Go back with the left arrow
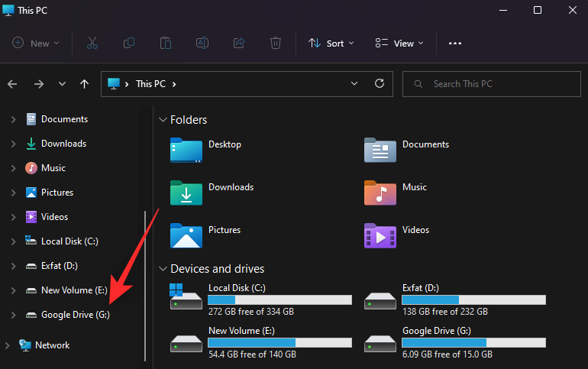588x369 pixels. (12, 84)
